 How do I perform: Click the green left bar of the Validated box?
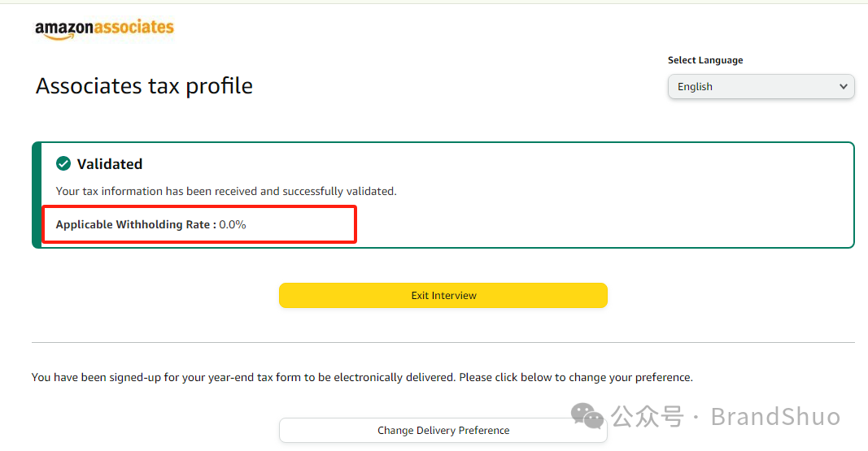37,195
